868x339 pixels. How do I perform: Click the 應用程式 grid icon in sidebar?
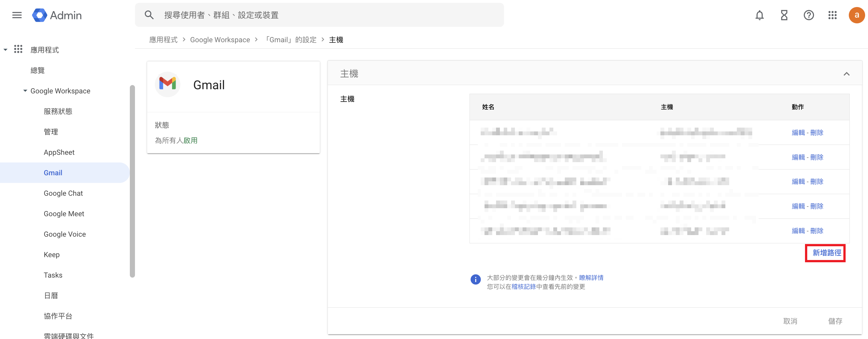[x=18, y=50]
